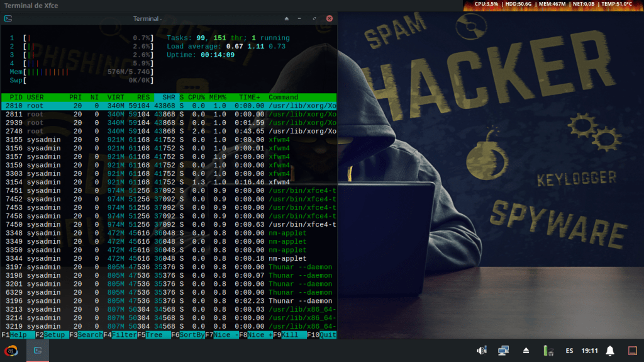Click the terminal icon in title bar
The image size is (644, 362).
(8, 18)
